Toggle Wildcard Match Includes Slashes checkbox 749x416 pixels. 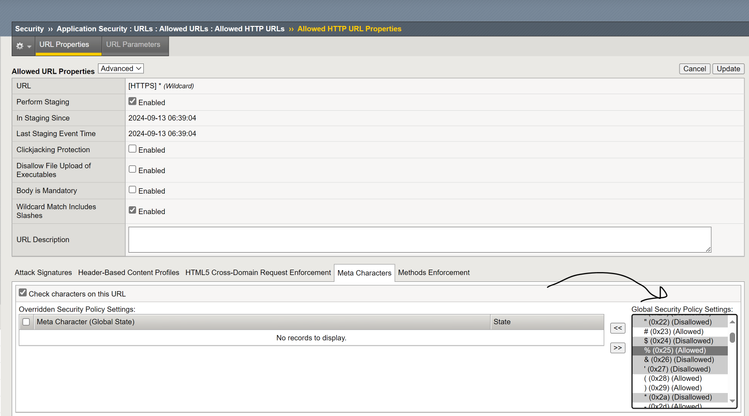[132, 210]
